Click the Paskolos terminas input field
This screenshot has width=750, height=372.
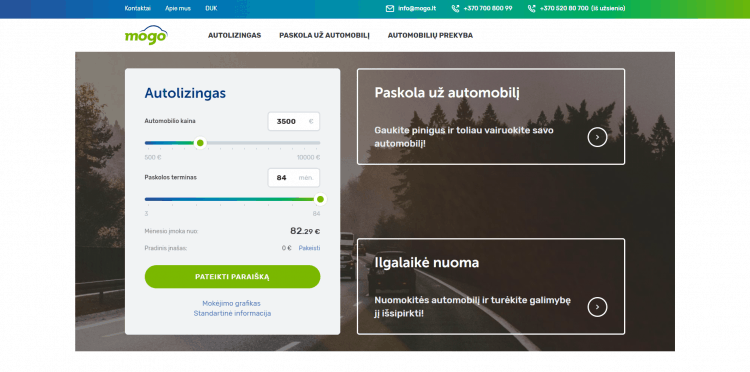[294, 178]
